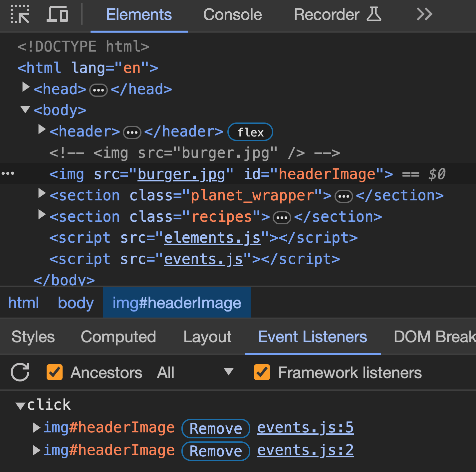This screenshot has height=472, width=476.
Task: Expand the listener from events.js:5
Action: [x=37, y=428]
